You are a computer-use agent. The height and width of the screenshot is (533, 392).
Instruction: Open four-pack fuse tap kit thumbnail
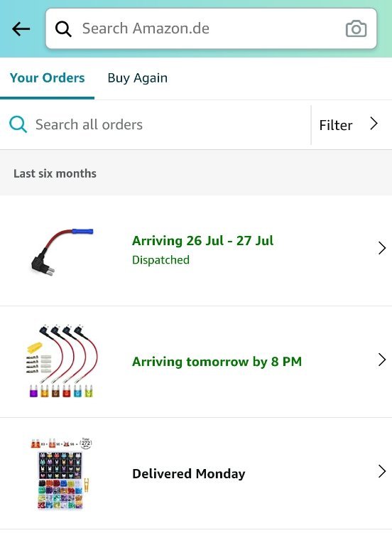coord(62,361)
